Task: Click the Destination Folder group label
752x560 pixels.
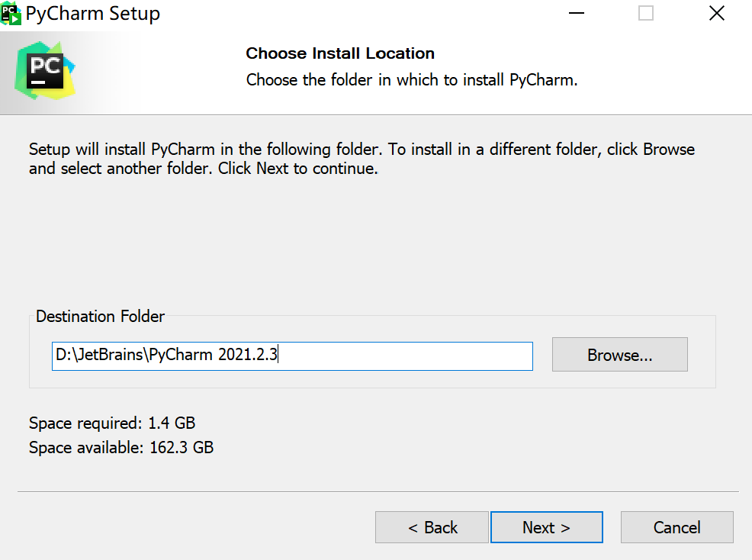Action: (x=100, y=316)
